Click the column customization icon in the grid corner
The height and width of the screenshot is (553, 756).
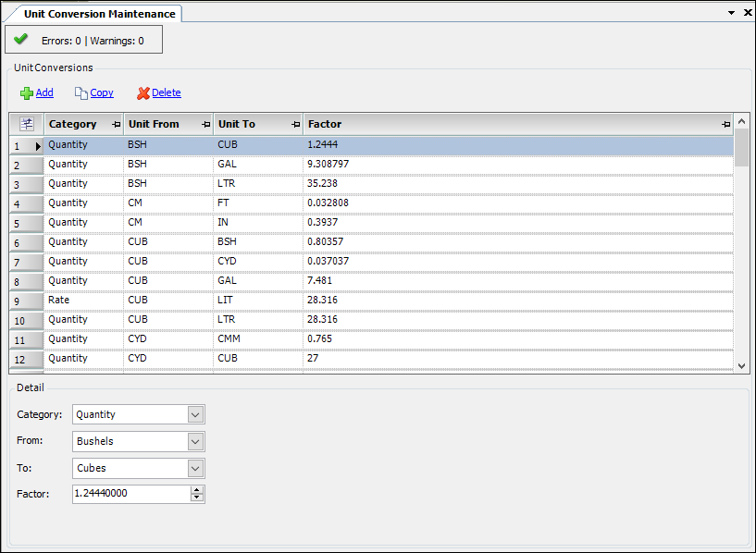coord(25,123)
